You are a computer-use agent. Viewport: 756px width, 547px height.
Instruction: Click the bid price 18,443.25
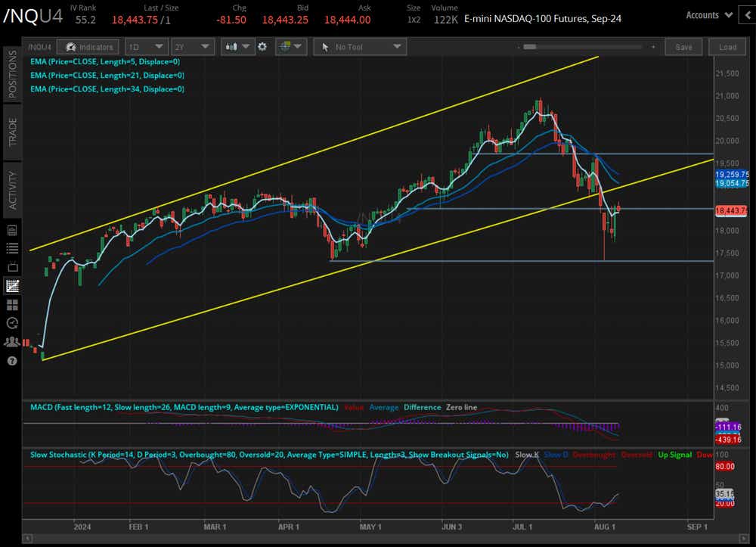click(285, 20)
